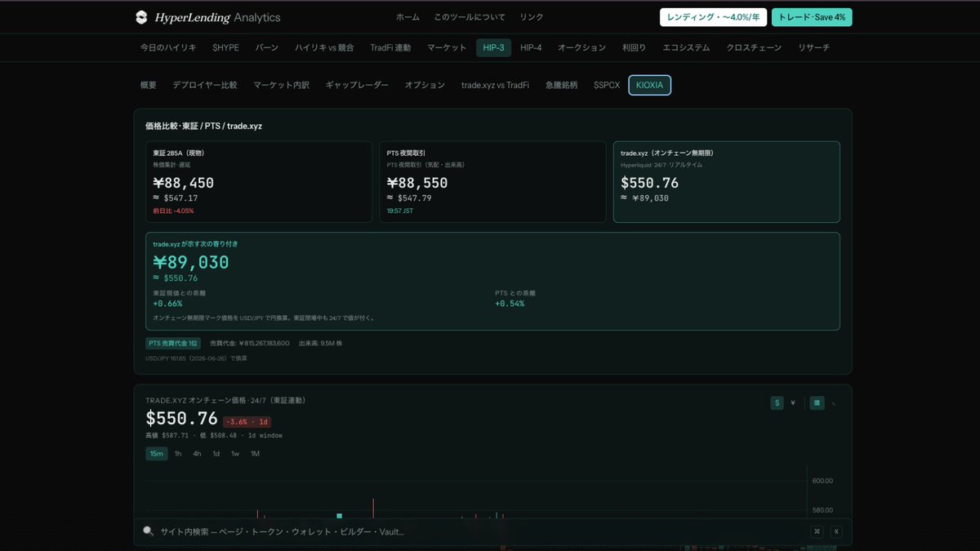Select the trade.xyz vs TradFi sub-tab
The width and height of the screenshot is (980, 551).
[x=495, y=85]
